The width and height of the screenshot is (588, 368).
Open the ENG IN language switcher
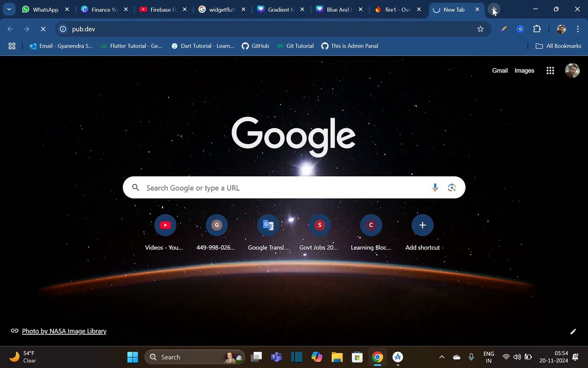[x=488, y=357]
